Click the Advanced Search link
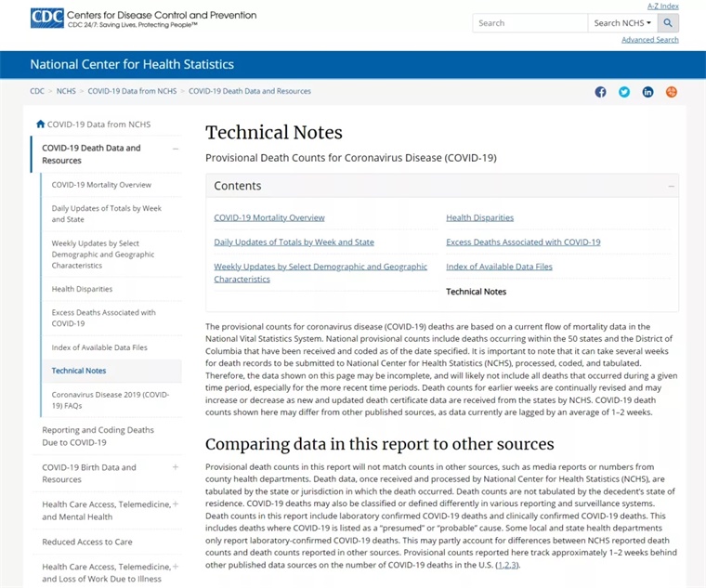The width and height of the screenshot is (706, 588). [x=649, y=40]
